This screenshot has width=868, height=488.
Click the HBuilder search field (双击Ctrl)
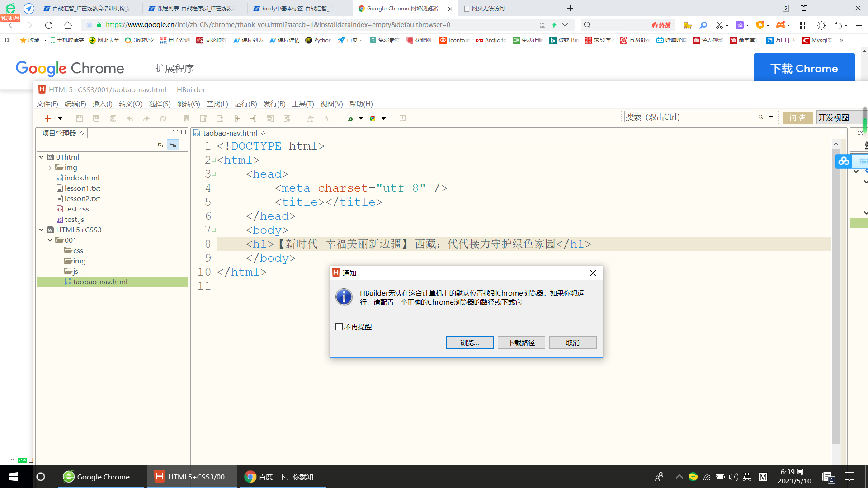(689, 117)
